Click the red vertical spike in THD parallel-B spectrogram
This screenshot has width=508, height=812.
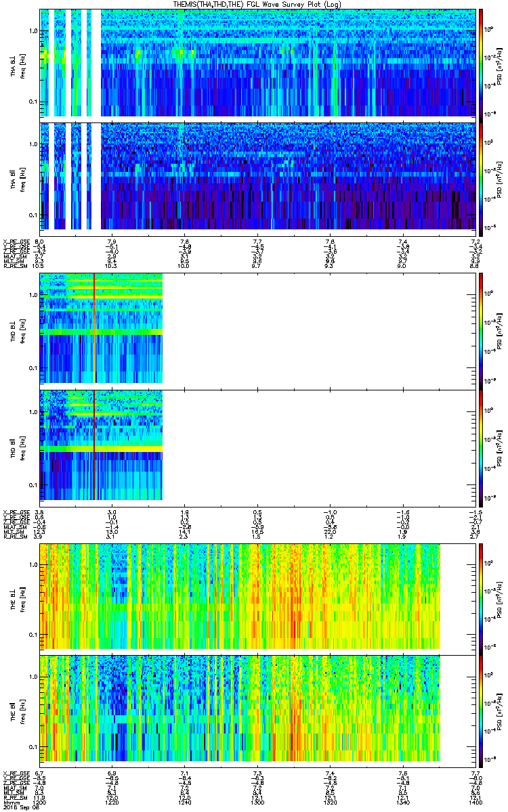click(93, 445)
